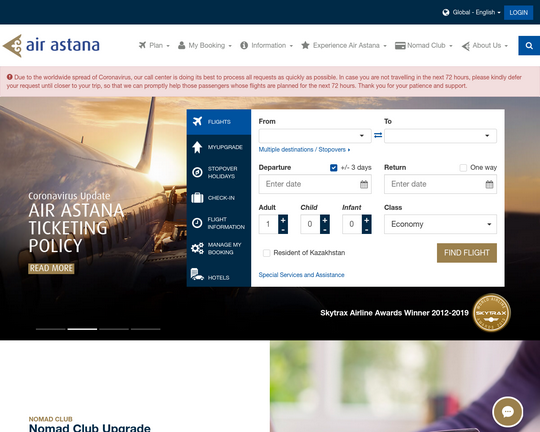Open the Return calendar icon
The width and height of the screenshot is (540, 432).
[x=489, y=184]
